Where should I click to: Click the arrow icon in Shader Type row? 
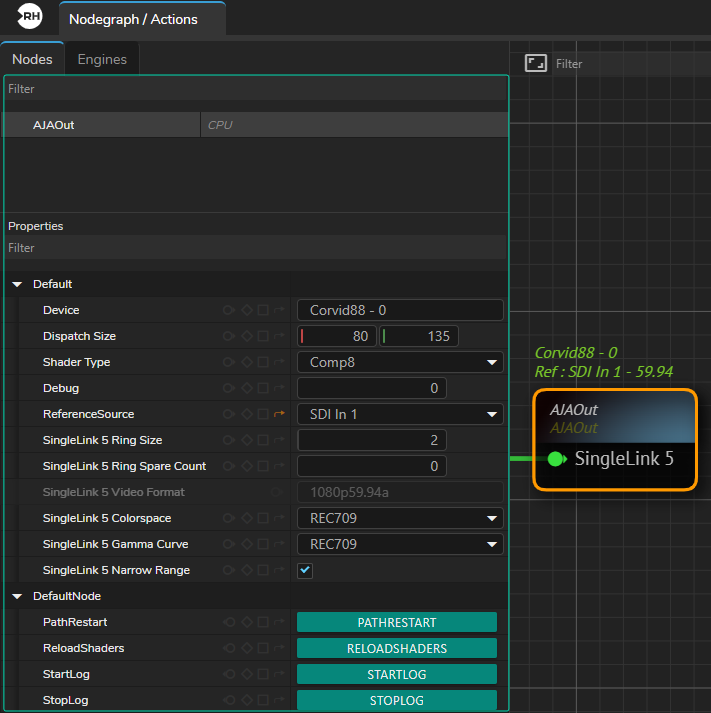click(x=279, y=362)
